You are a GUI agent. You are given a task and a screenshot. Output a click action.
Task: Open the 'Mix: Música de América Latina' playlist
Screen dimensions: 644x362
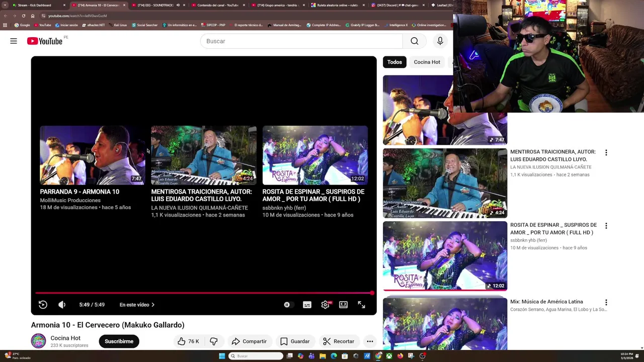(x=546, y=302)
